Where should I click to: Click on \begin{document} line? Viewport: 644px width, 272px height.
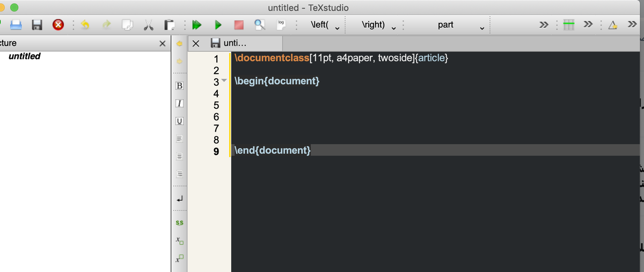click(x=277, y=81)
